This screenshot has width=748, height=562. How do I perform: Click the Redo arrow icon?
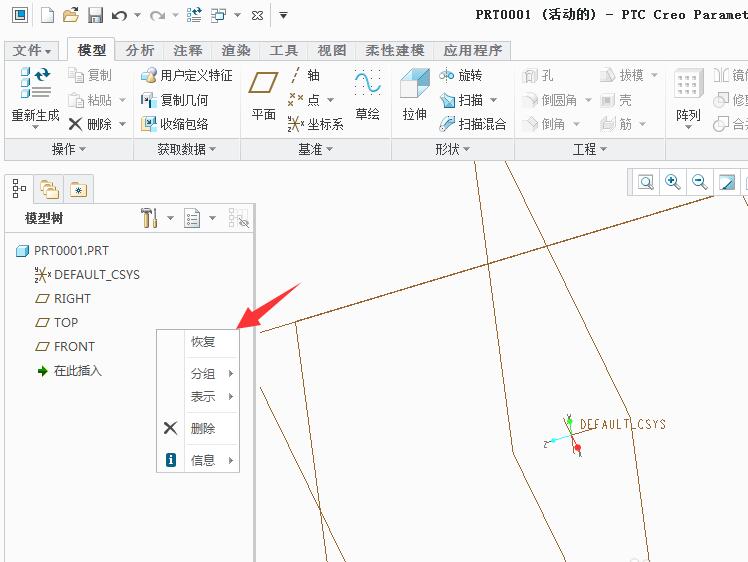[x=157, y=16]
